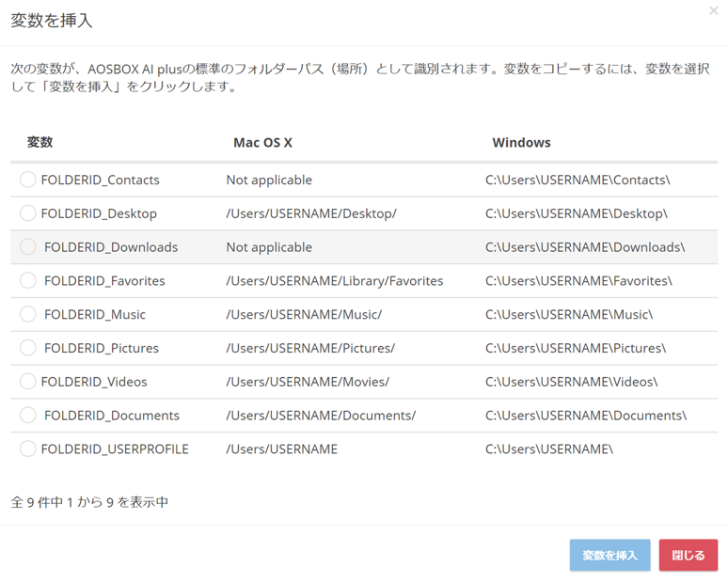Click the /Users/USERNAME/Pictures/ path
Screen dimensions: 728x582
(310, 348)
